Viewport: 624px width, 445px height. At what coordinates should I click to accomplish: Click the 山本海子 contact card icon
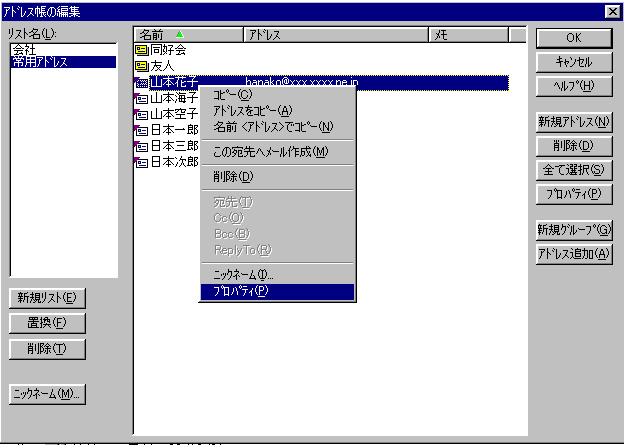pyautogui.click(x=141, y=98)
